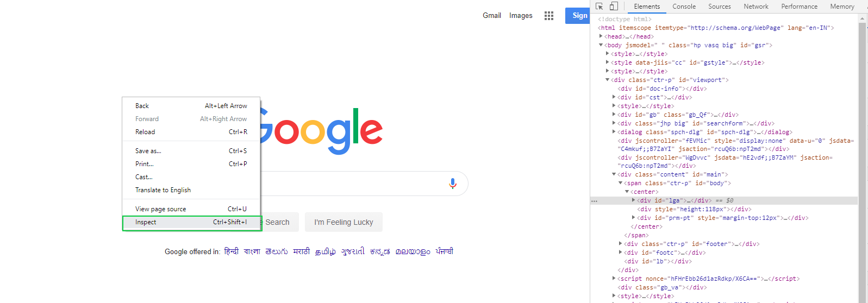Expand the dialog spch-dlg node

614,132
